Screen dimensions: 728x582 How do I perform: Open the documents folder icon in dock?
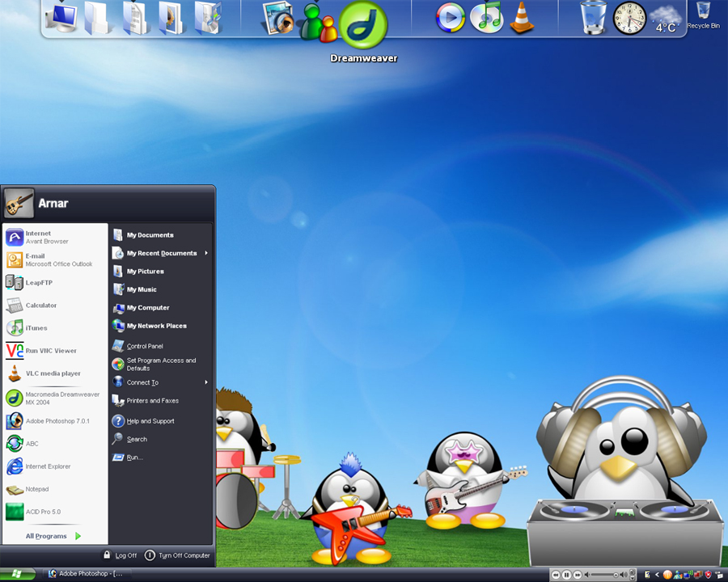[x=134, y=19]
